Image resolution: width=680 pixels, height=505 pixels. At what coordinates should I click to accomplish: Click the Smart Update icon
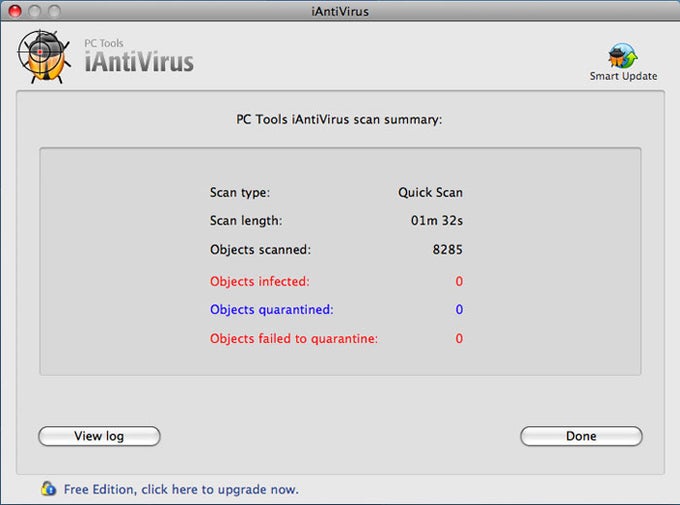pyautogui.click(x=623, y=55)
